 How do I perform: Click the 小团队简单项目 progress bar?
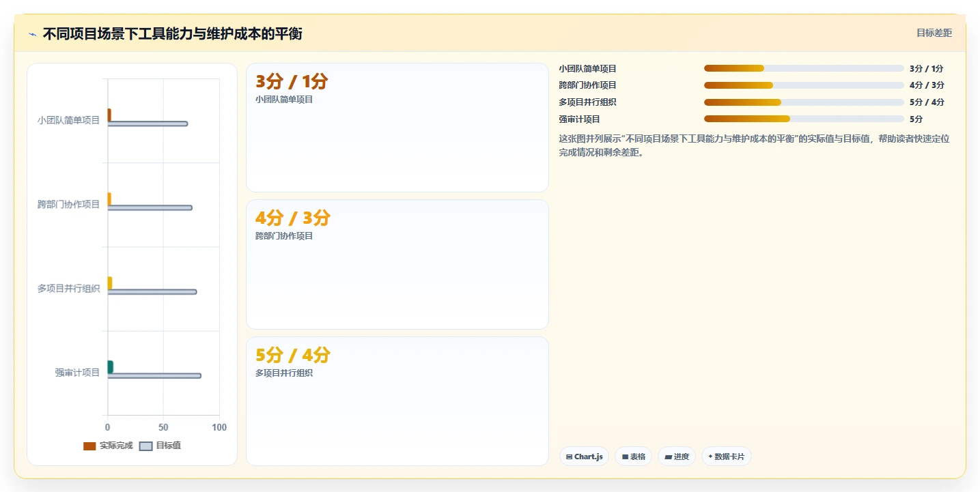(804, 68)
